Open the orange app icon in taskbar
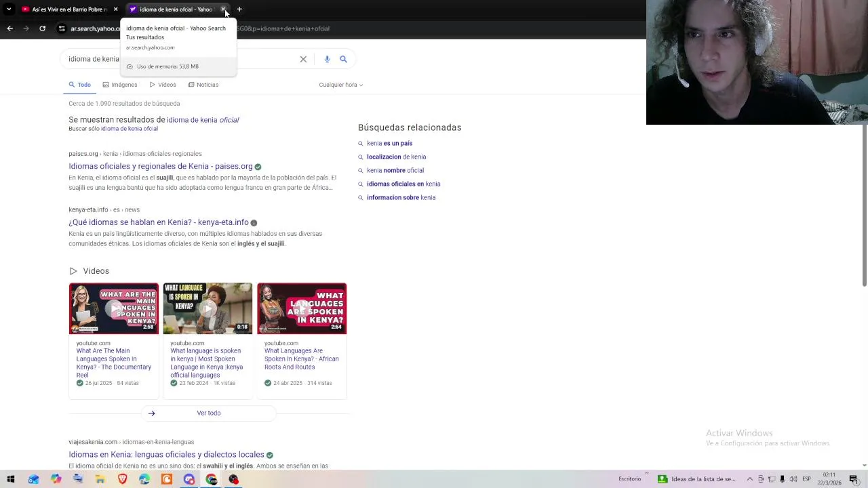 point(167,479)
